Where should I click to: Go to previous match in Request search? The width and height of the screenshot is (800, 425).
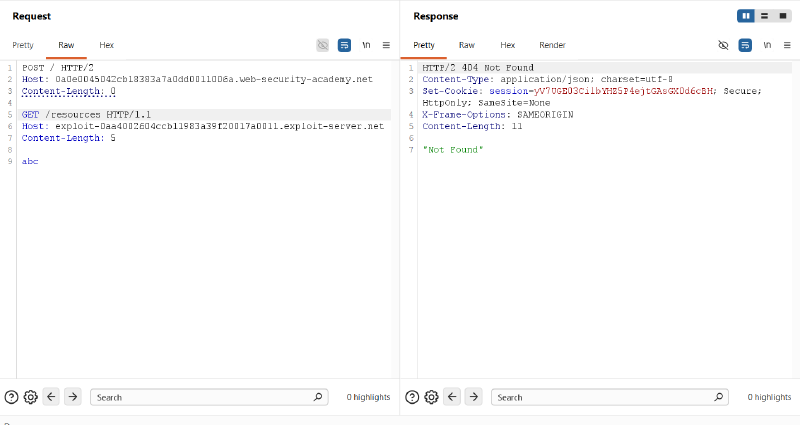pyautogui.click(x=51, y=396)
